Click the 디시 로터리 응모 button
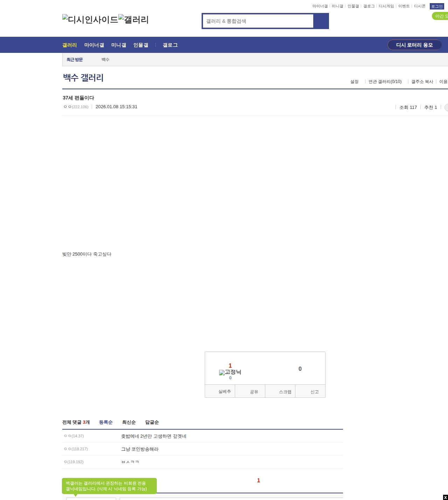Screen dimensions: 448x500 [414, 45]
